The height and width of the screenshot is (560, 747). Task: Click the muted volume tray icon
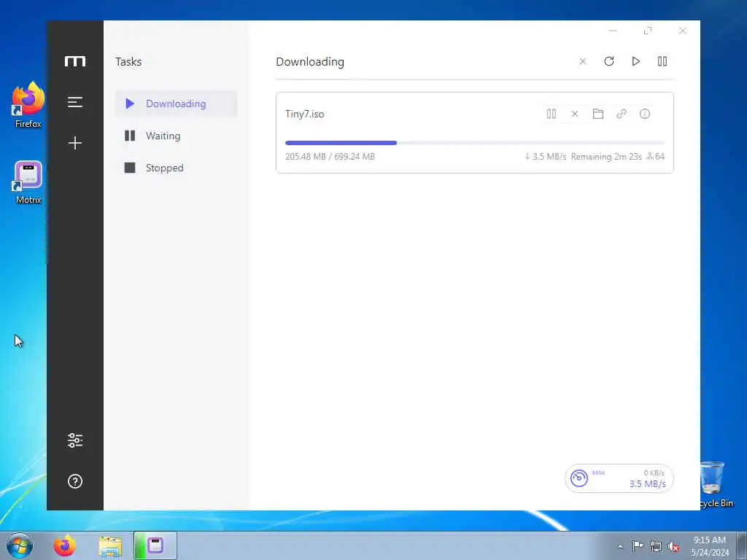click(x=673, y=546)
